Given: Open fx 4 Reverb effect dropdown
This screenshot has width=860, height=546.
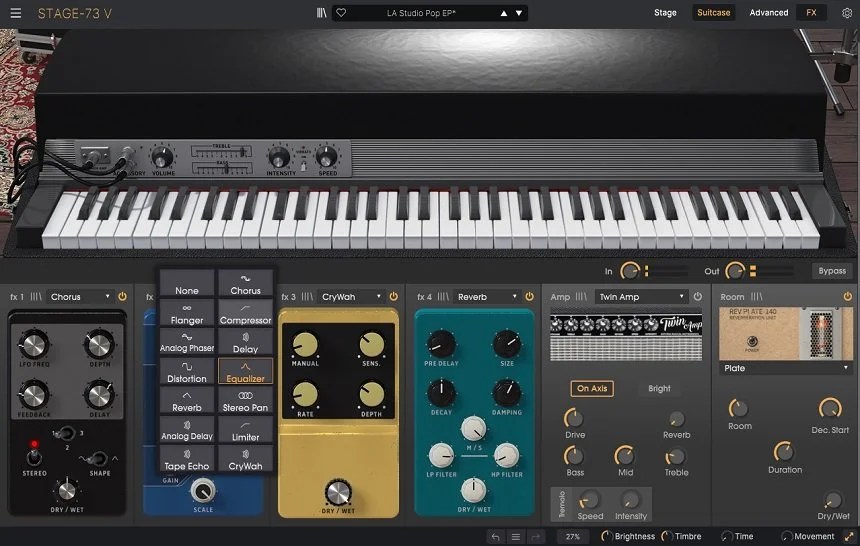Looking at the screenshot, I should point(487,296).
